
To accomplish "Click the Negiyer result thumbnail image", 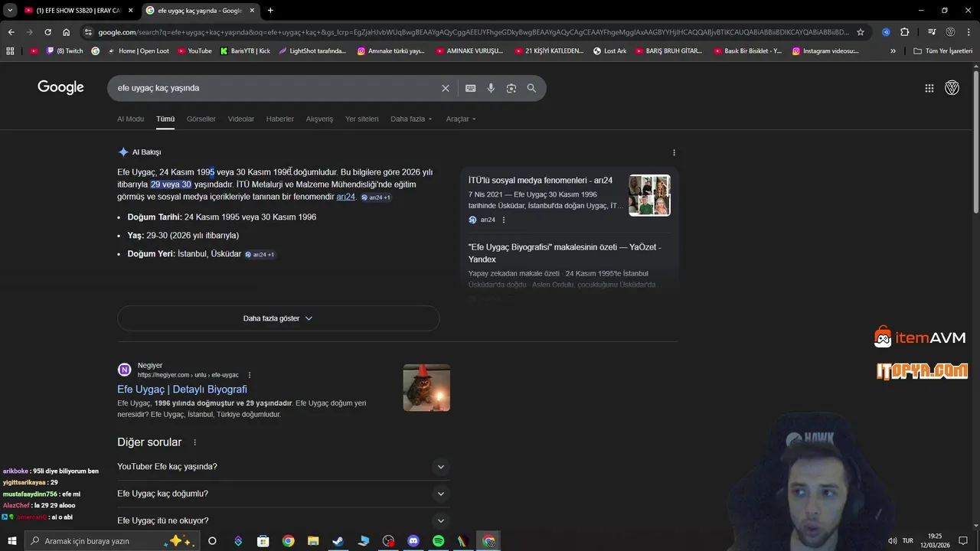I will (x=426, y=388).
